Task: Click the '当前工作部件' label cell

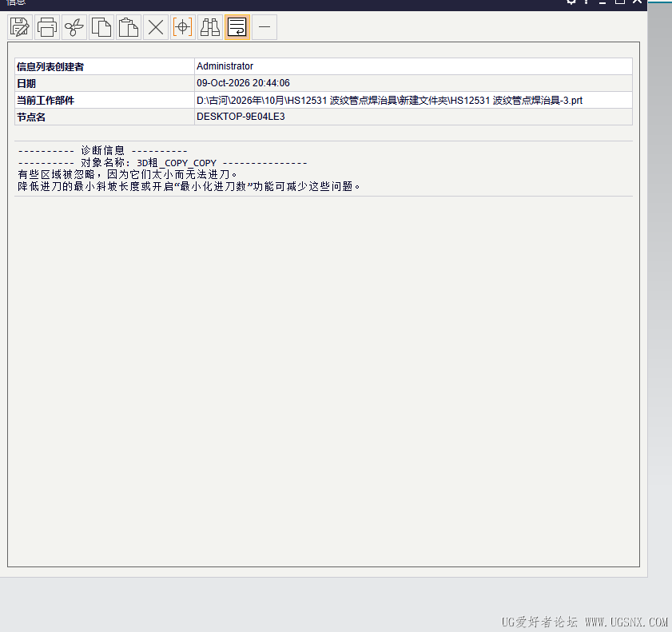Action: pyautogui.click(x=105, y=100)
